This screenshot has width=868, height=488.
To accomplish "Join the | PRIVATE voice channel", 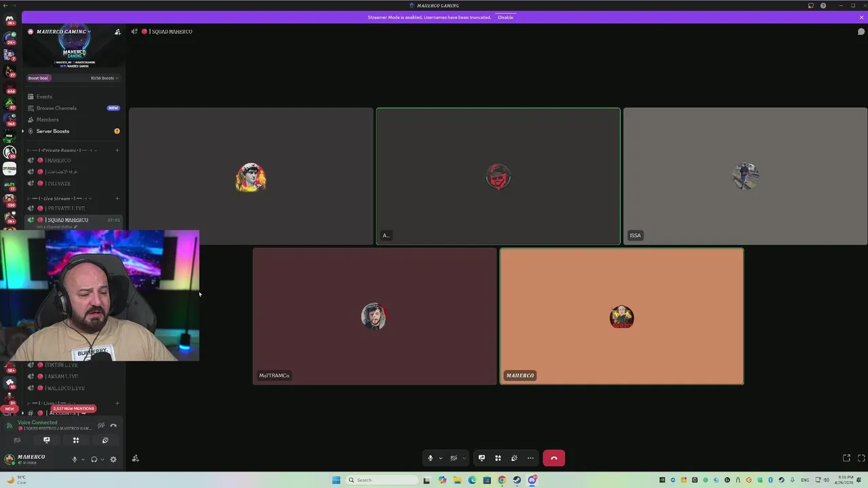I will point(73,184).
